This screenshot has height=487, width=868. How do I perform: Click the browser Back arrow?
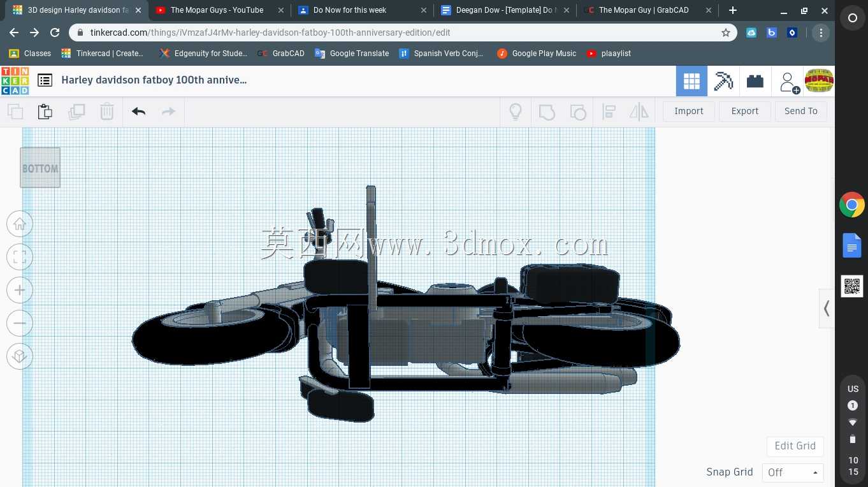pos(14,33)
